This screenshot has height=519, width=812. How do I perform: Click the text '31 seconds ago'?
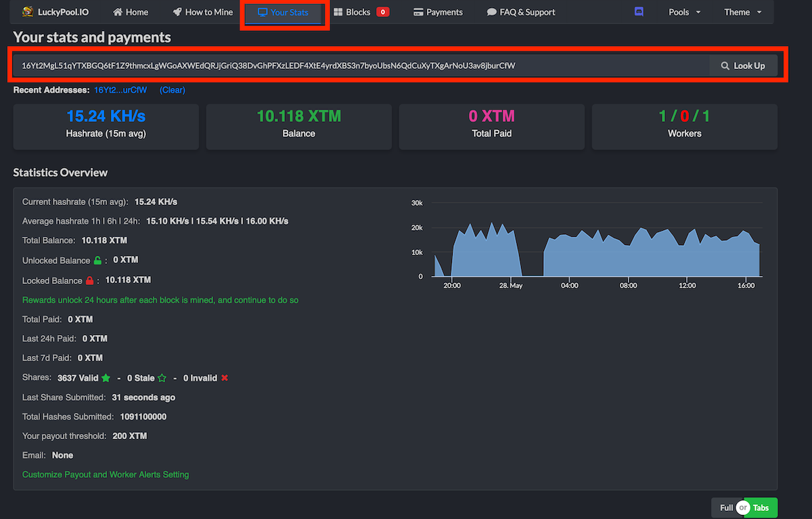coord(143,397)
